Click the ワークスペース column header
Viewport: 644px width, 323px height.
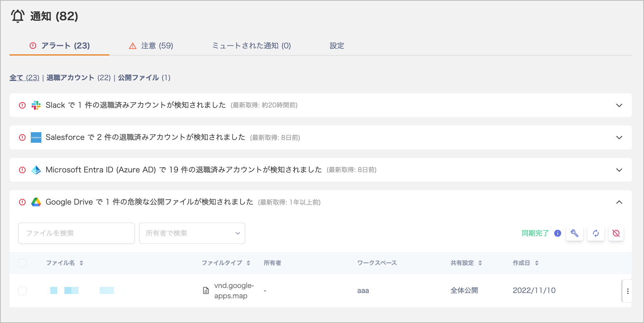point(377,263)
